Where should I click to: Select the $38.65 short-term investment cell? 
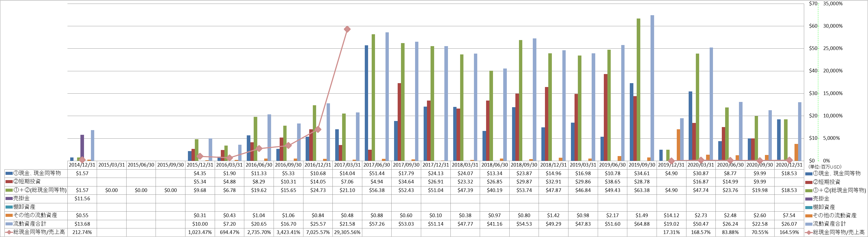coord(613,181)
